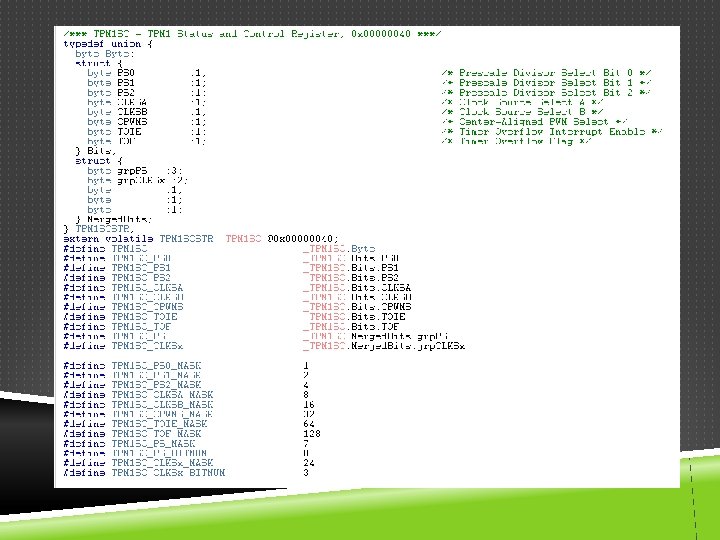Click comment 'Prescale Divisor Select Bit 1'
Image resolution: width=720 pixels, height=540 pixels.
click(x=546, y=83)
